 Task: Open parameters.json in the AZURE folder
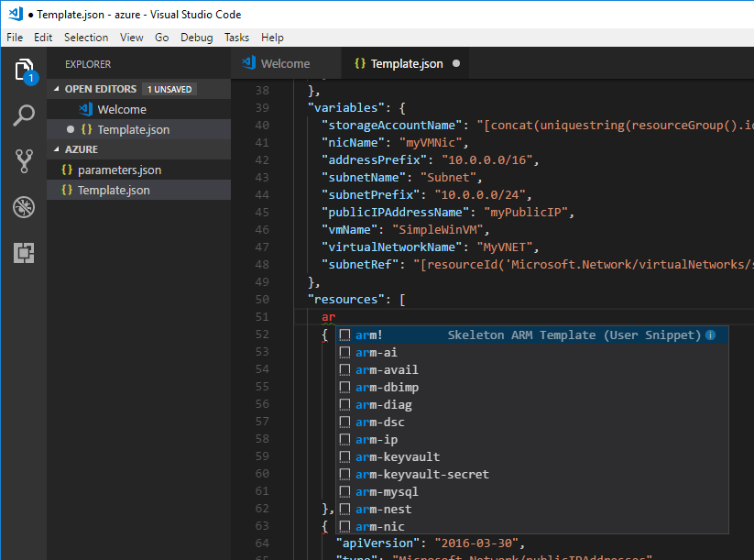click(139, 170)
